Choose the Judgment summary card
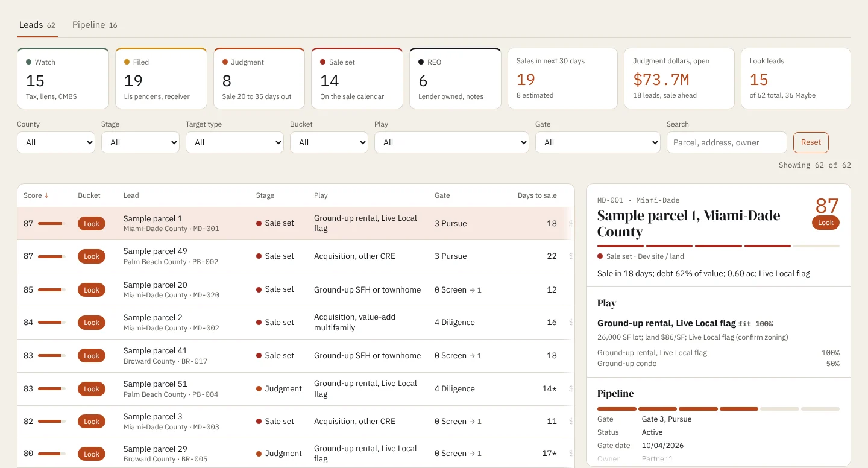 coord(259,78)
